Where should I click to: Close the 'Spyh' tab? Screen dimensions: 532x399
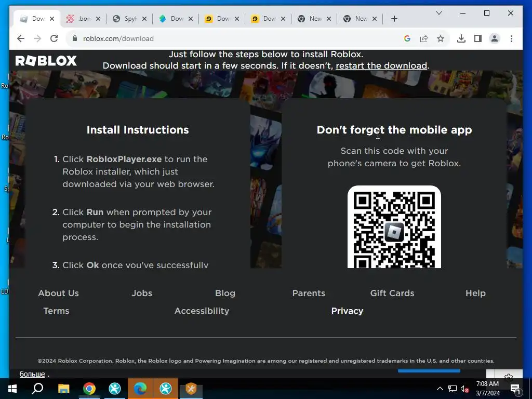pyautogui.click(x=144, y=19)
